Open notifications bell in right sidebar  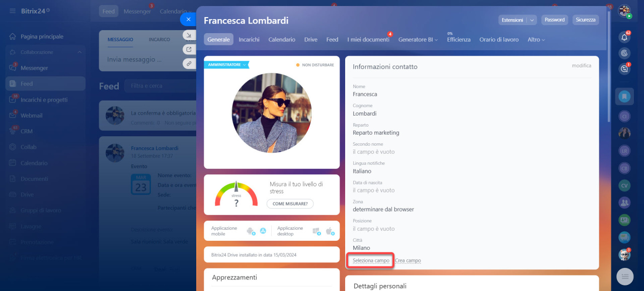[x=624, y=37]
